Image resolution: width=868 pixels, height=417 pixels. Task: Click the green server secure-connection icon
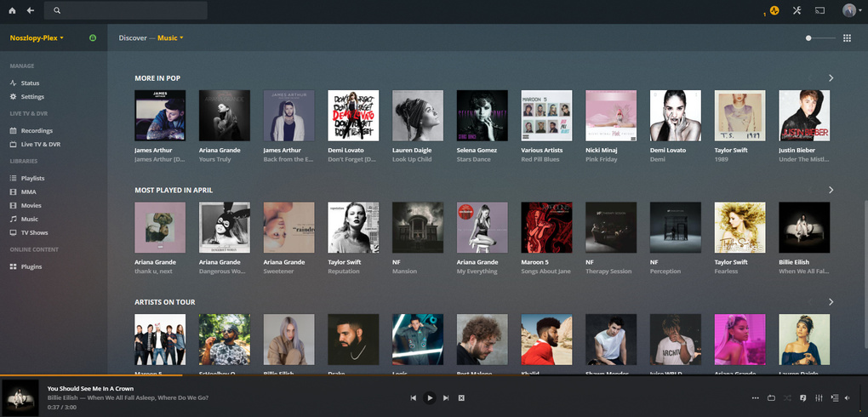coord(93,38)
